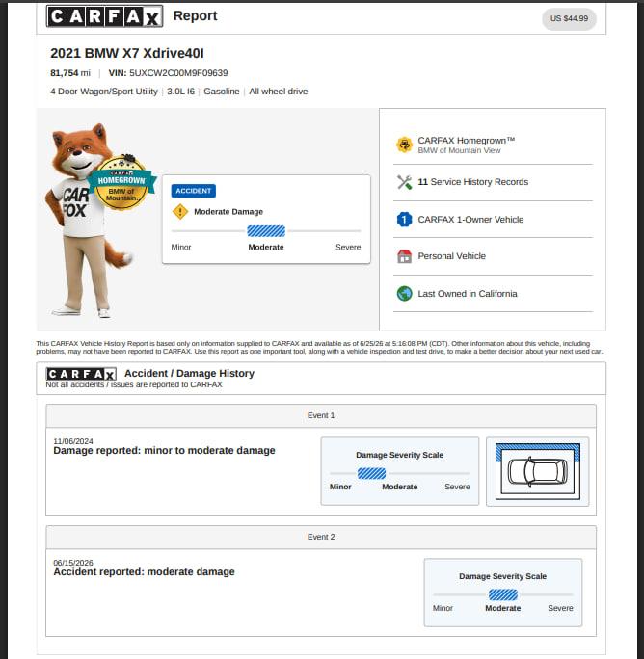Click the 'Minor' label in the summary accident card
644x659 pixels.
tap(181, 247)
